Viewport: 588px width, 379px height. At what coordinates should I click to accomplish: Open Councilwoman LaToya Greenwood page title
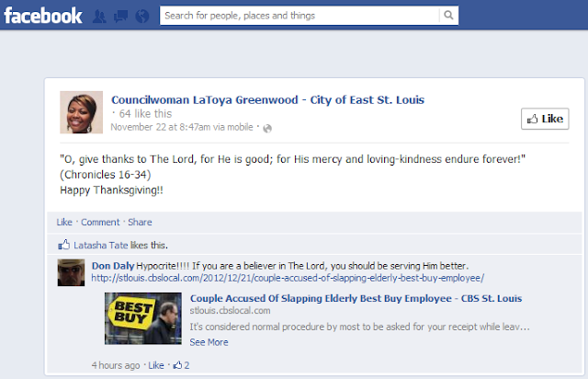pyautogui.click(x=267, y=100)
